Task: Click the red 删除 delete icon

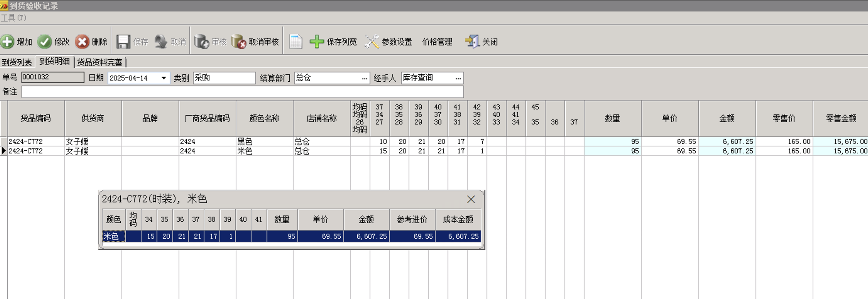Action: (x=82, y=42)
